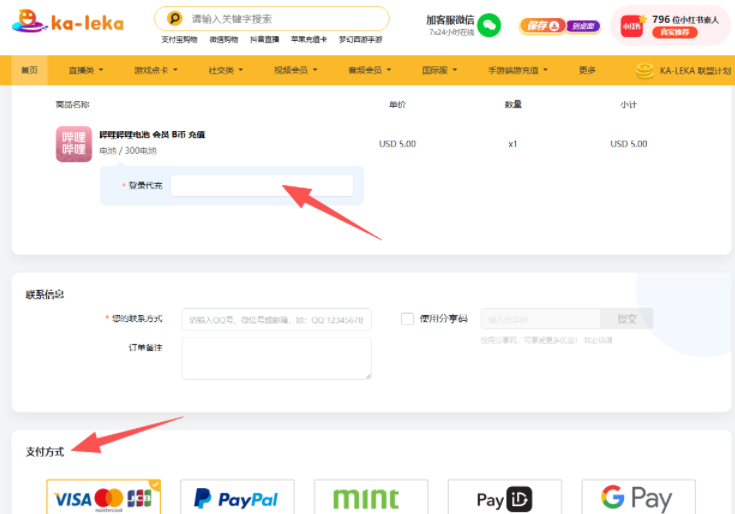Focus the 登录代充 input field

point(262,186)
